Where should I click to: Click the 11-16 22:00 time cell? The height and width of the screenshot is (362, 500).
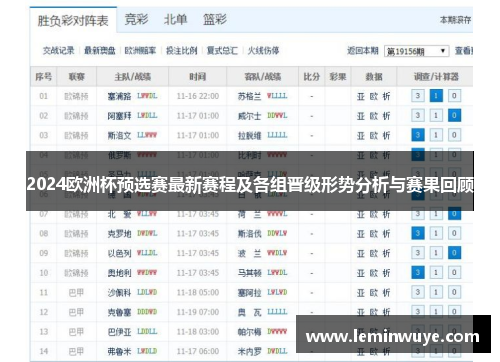[x=198, y=96]
